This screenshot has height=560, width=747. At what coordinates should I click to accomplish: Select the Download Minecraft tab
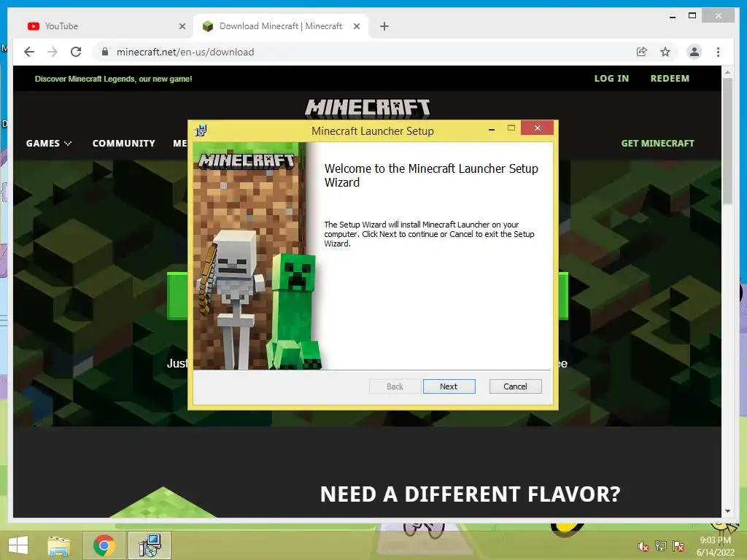click(280, 26)
